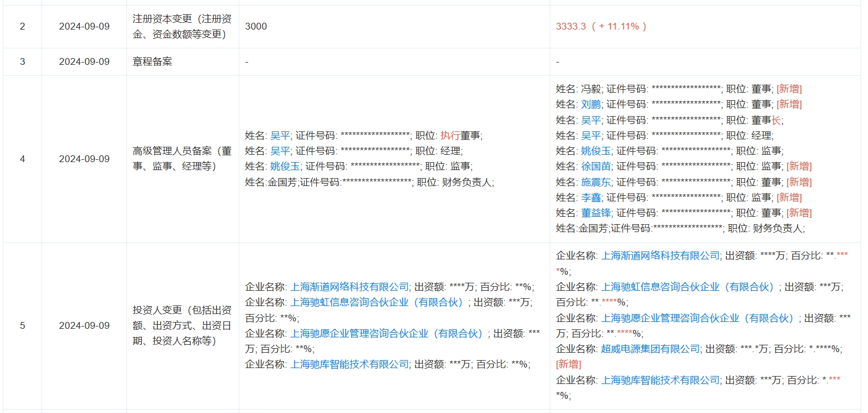Select the 3000 registered capital value
This screenshot has width=868, height=413.
pyautogui.click(x=256, y=27)
